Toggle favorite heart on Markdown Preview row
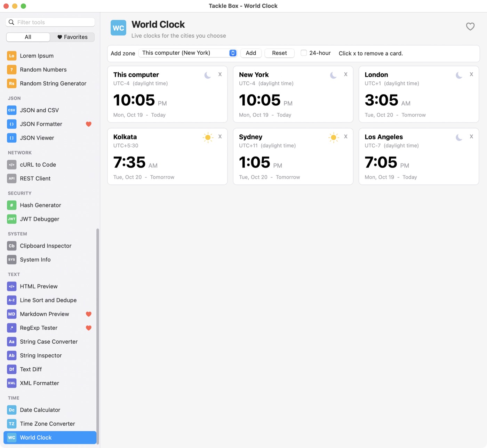The width and height of the screenshot is (487, 448). coord(89,314)
